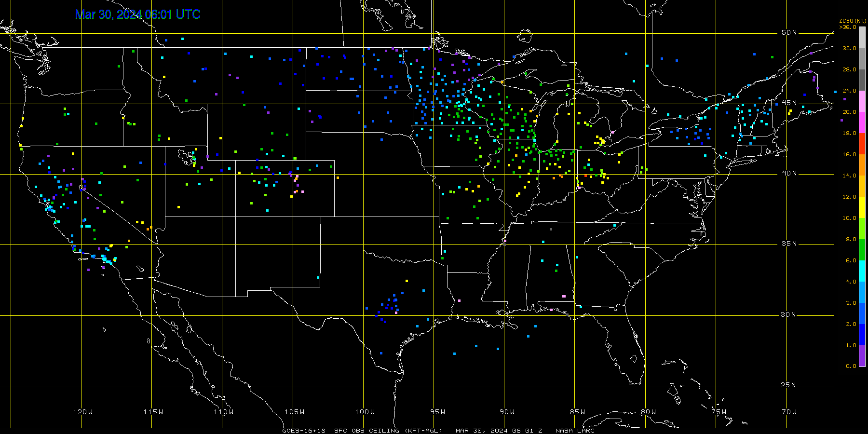
Task: Click the "120 W" longitude label
Action: [x=83, y=412]
